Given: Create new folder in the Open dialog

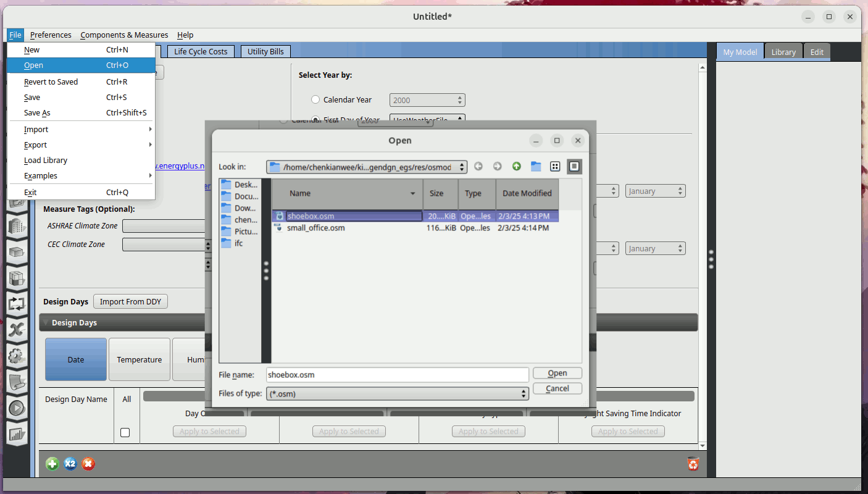Looking at the screenshot, I should [x=535, y=167].
